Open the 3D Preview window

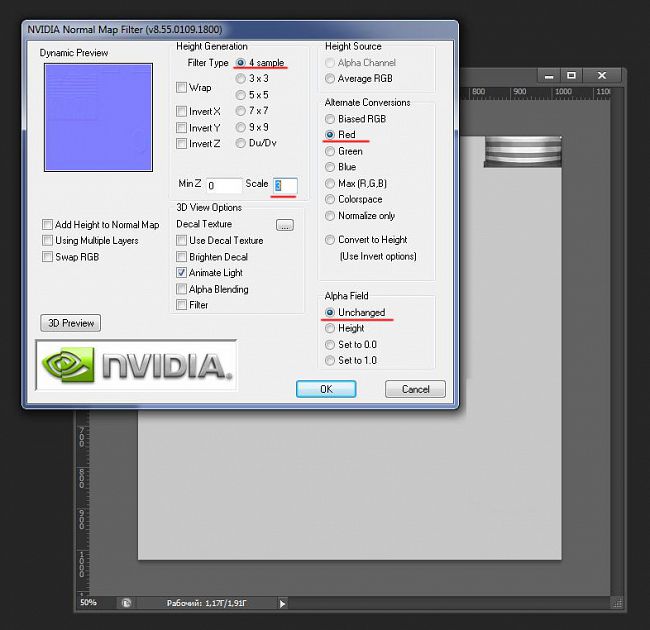coord(70,323)
